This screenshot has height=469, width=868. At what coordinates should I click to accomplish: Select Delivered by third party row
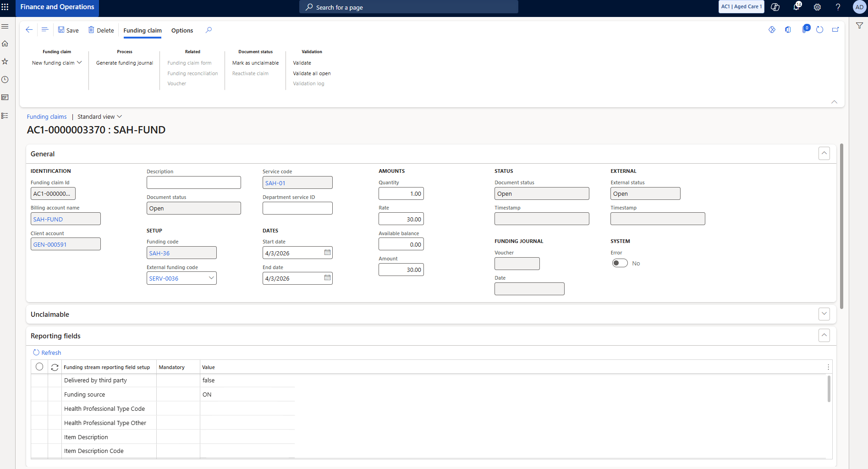[163, 380]
